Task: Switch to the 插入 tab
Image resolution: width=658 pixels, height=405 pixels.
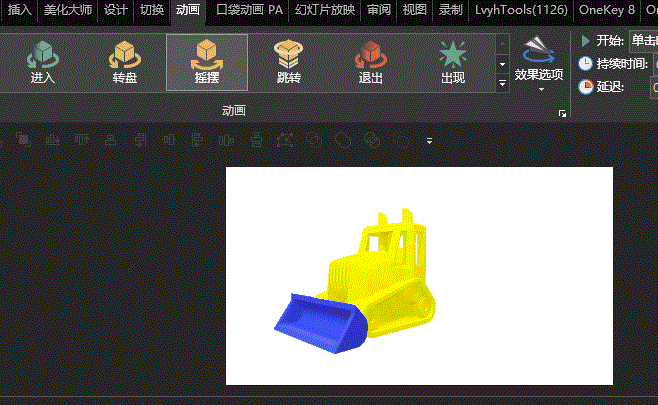Action: click(20, 10)
